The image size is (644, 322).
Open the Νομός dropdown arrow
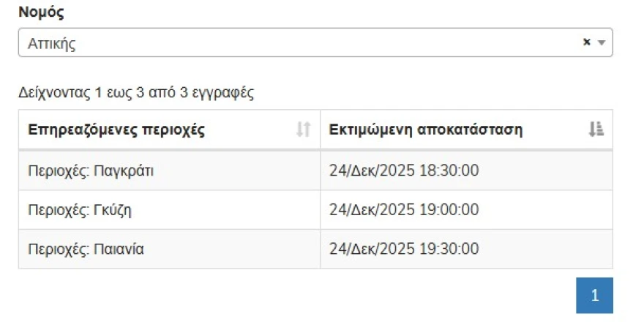pyautogui.click(x=602, y=43)
